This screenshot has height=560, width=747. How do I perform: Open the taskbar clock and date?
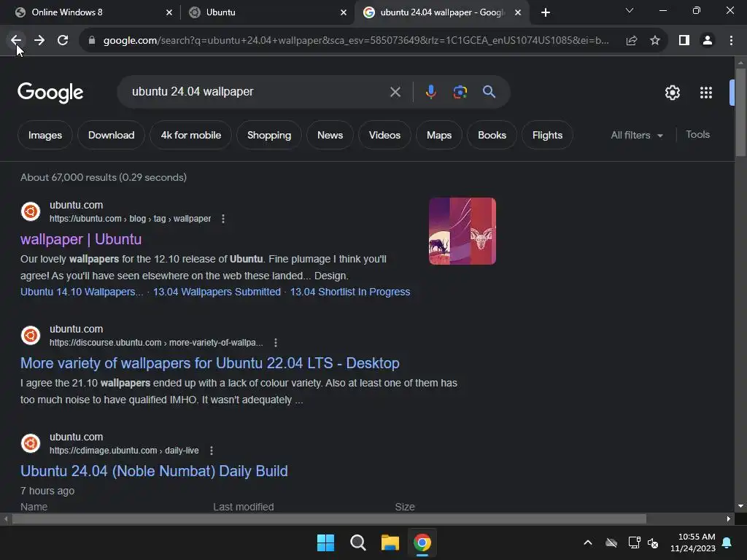pyautogui.click(x=693, y=542)
